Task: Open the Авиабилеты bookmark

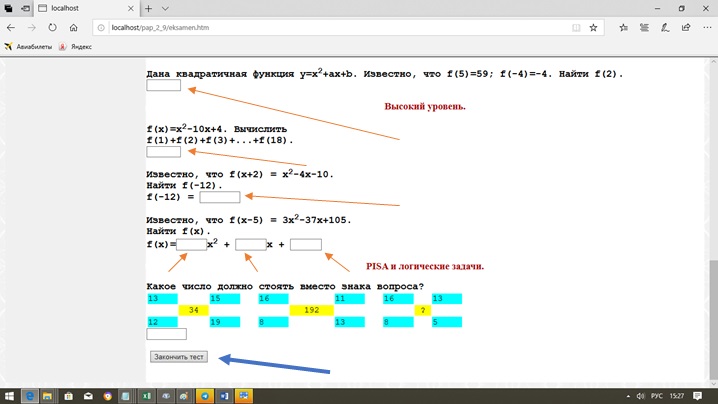Action: point(28,46)
